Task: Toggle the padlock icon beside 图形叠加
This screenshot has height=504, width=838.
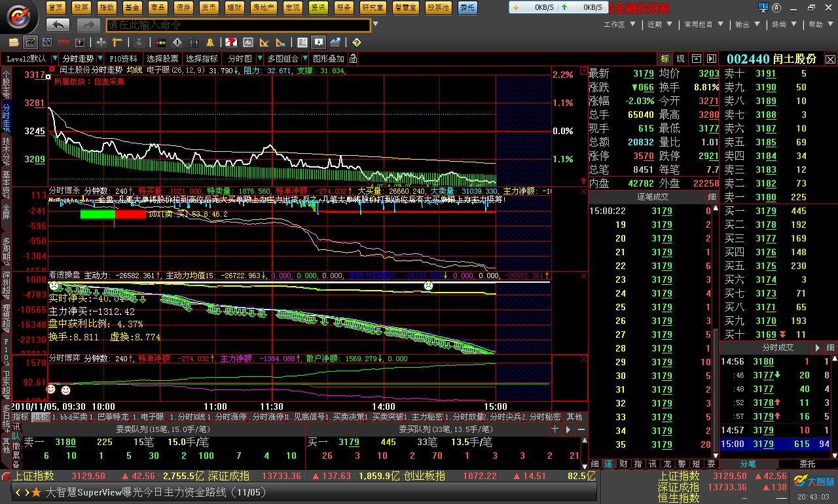Action: (x=353, y=58)
